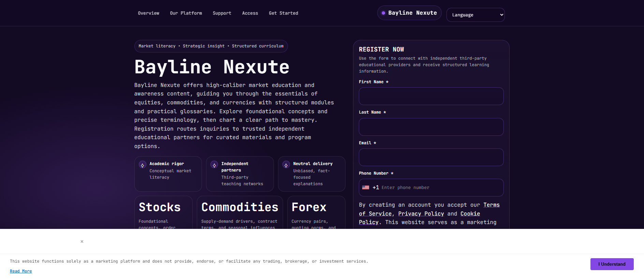Open the Privacy Policy link

tap(421, 214)
